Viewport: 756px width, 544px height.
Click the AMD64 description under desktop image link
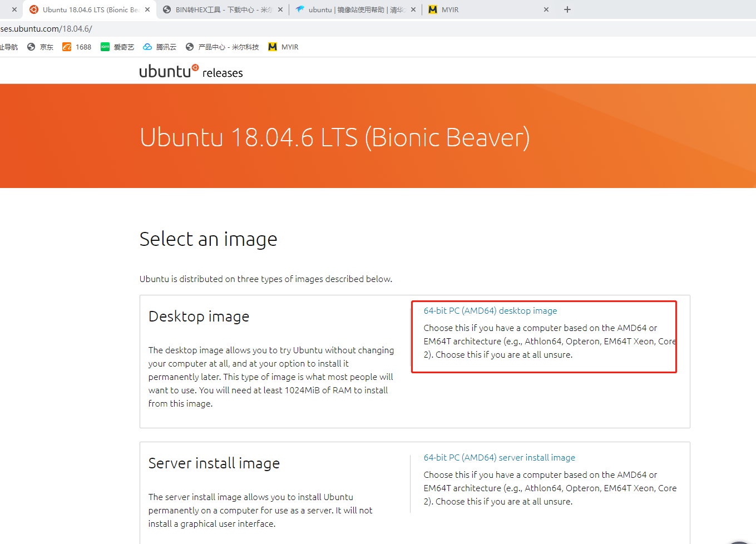pyautogui.click(x=550, y=342)
